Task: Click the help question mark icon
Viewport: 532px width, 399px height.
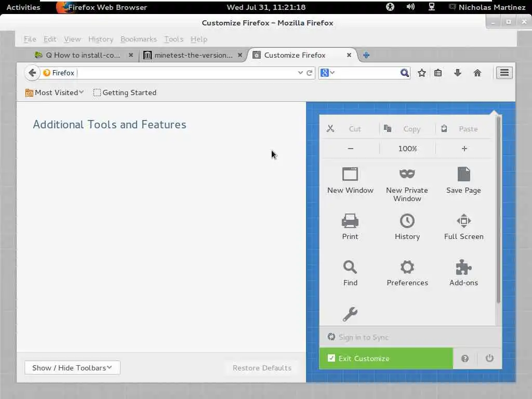Action: pyautogui.click(x=465, y=358)
